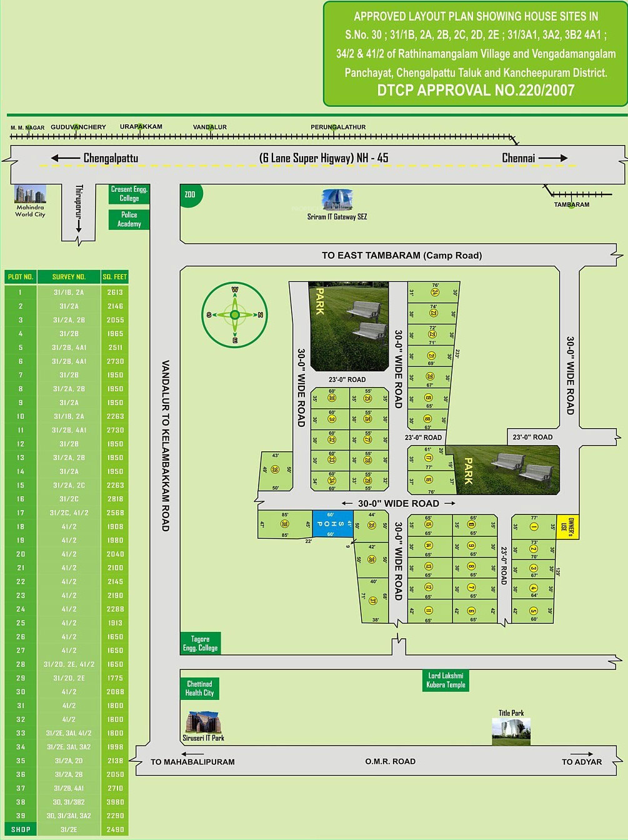Click the SURVEY NO. column header
628x840 pixels.
[69, 277]
